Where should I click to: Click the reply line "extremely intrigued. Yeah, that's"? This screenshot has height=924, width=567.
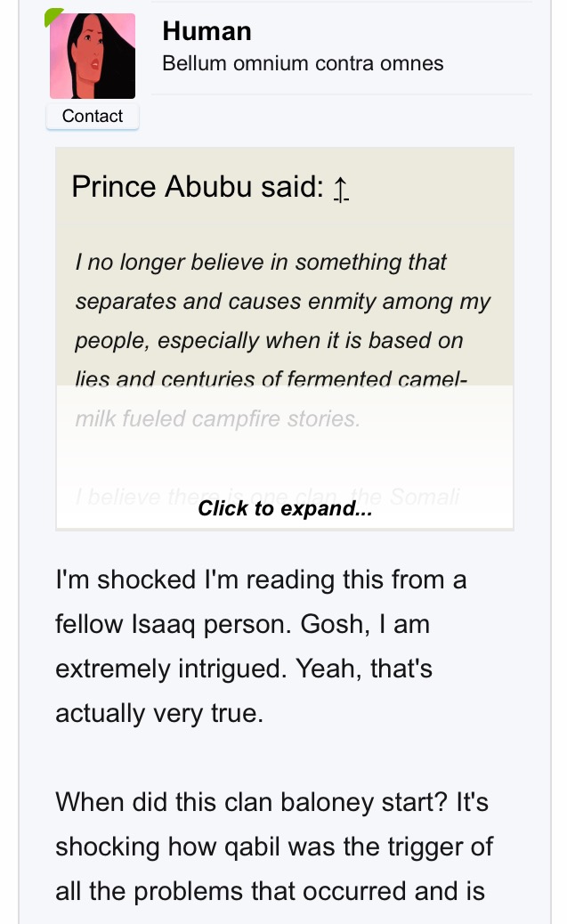point(244,669)
